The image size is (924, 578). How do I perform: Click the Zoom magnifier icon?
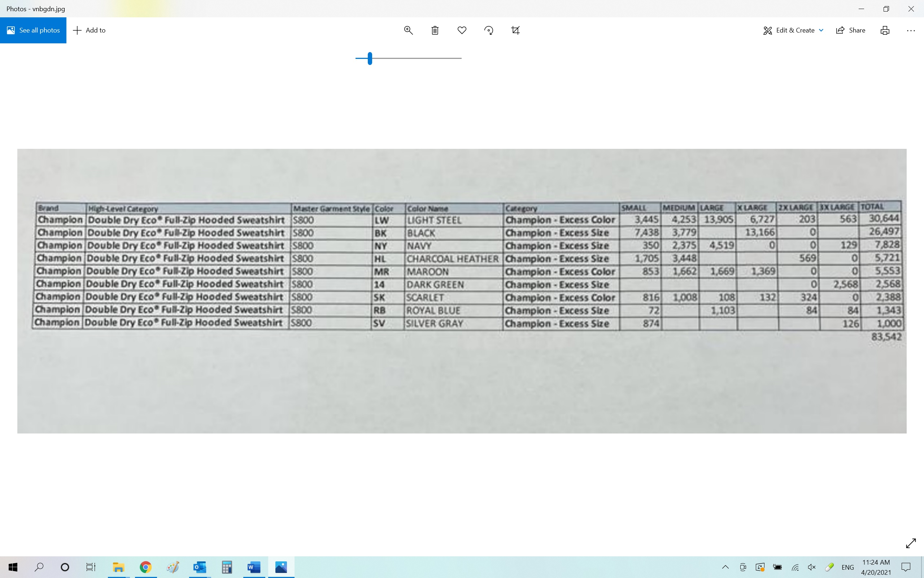[x=408, y=30]
